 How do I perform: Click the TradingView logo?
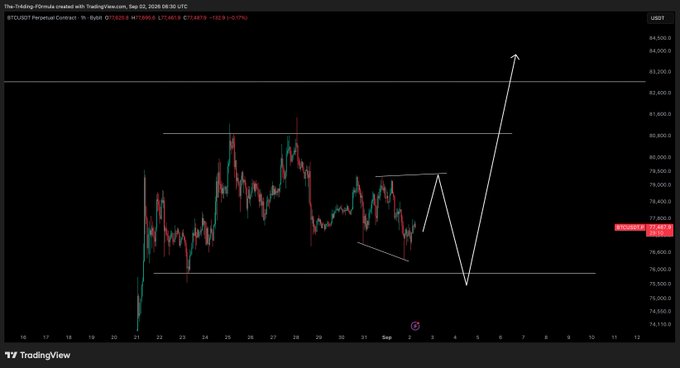[x=38, y=355]
